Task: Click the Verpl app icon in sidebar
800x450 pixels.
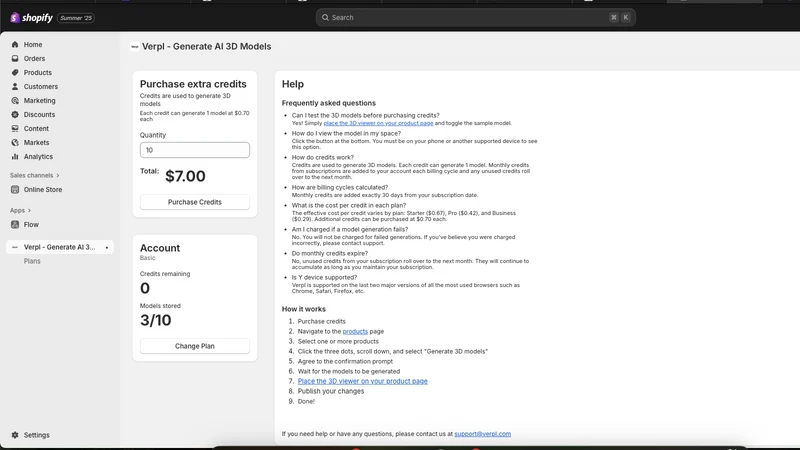Action: click(15, 247)
